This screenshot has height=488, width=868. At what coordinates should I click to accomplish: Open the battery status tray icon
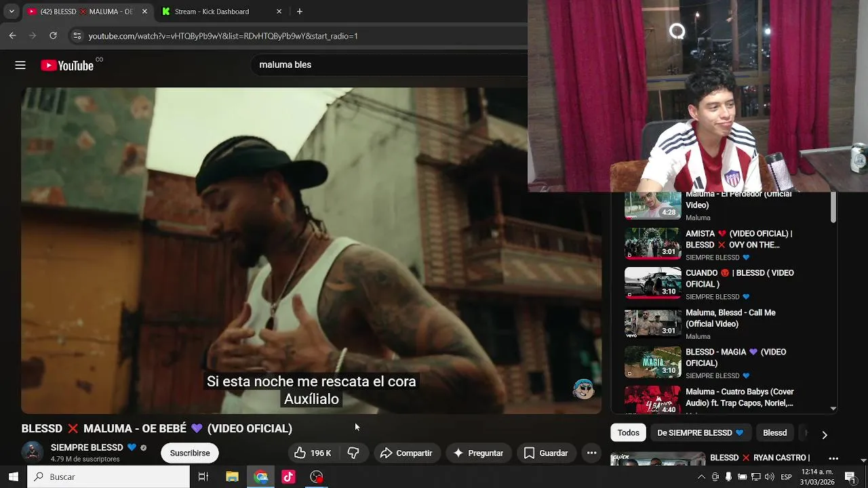tap(742, 477)
